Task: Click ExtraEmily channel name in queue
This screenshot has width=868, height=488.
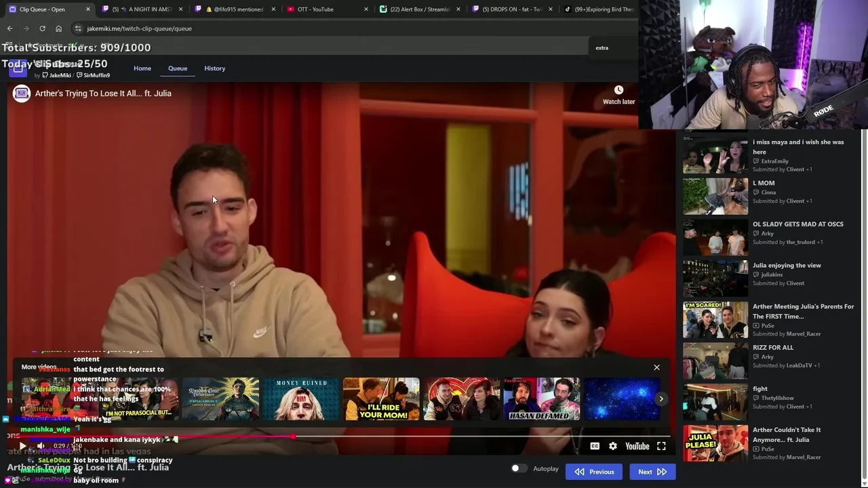Action: pyautogui.click(x=774, y=161)
